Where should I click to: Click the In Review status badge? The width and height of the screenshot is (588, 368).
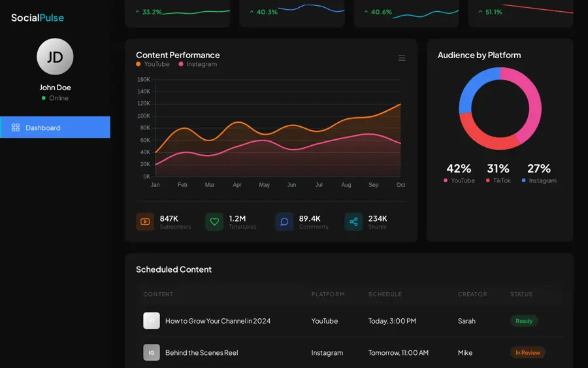tap(528, 352)
